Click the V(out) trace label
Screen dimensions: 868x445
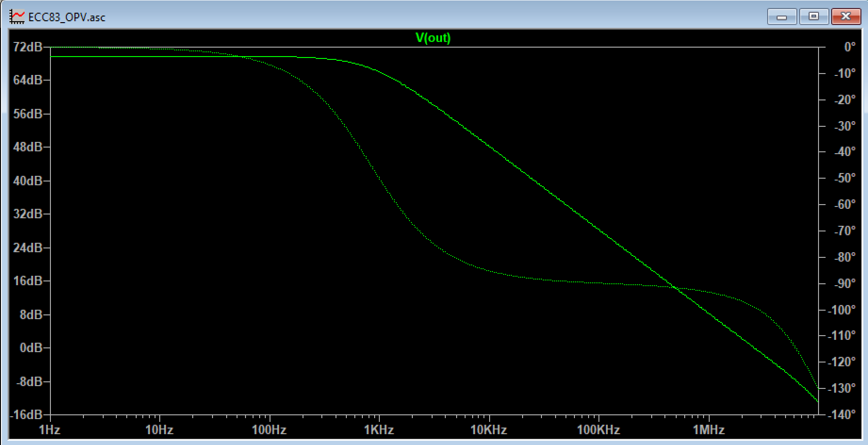click(433, 38)
